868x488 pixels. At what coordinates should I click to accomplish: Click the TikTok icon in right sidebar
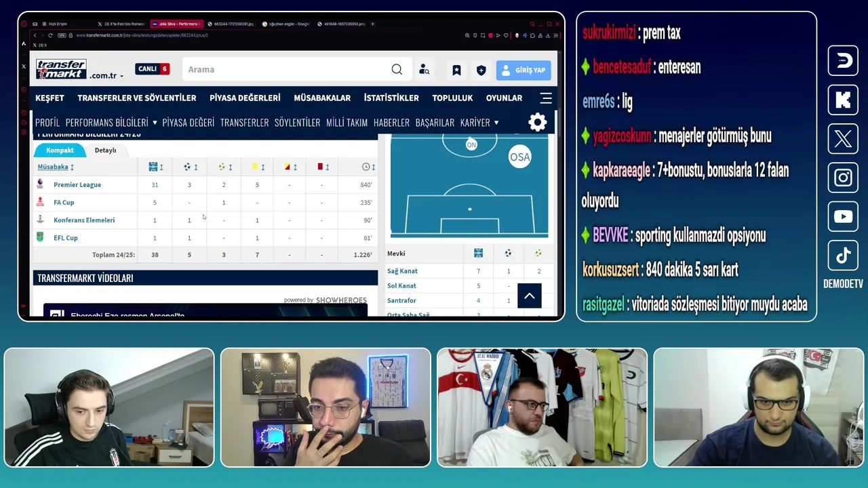click(843, 256)
